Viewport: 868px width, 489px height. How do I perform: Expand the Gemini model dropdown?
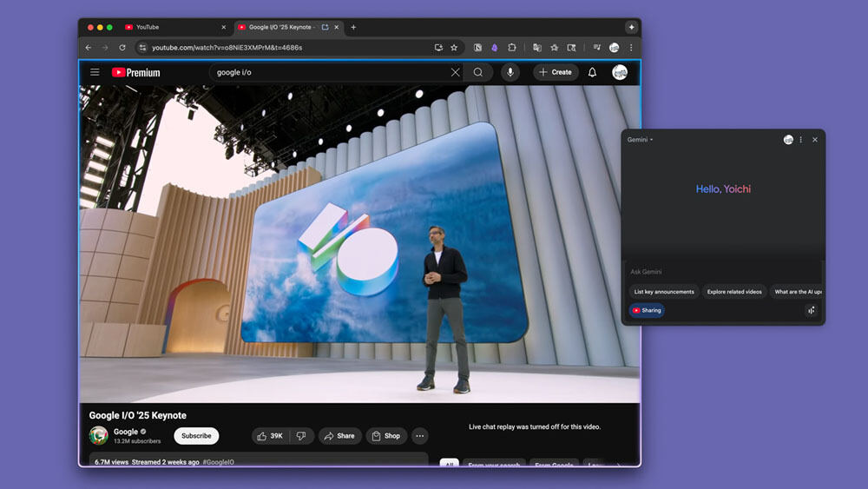pyautogui.click(x=640, y=140)
